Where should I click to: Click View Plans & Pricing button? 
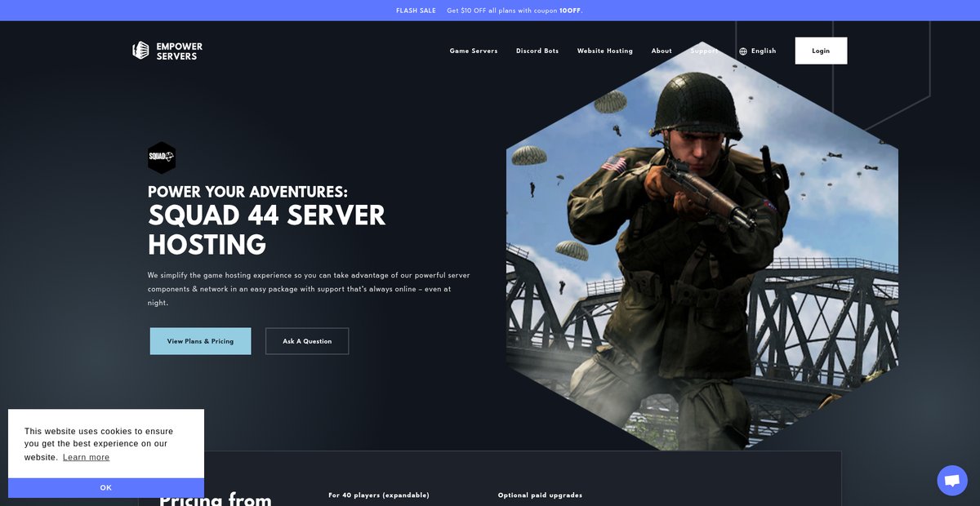200,341
